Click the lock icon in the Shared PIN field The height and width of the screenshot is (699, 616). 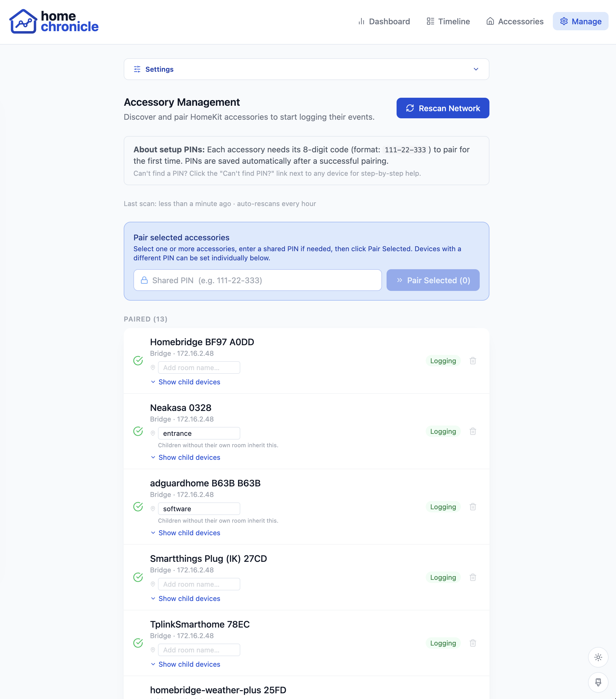[144, 280]
